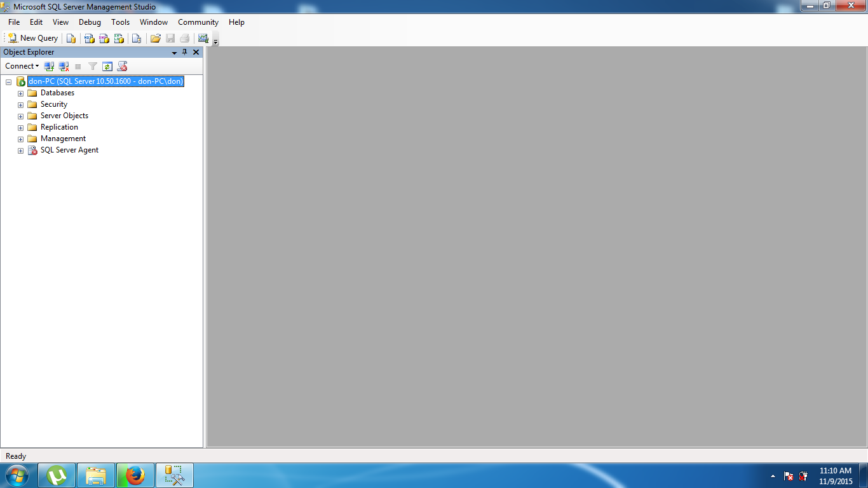
Task: Open the Connect dropdown in Object Explorer
Action: point(22,66)
